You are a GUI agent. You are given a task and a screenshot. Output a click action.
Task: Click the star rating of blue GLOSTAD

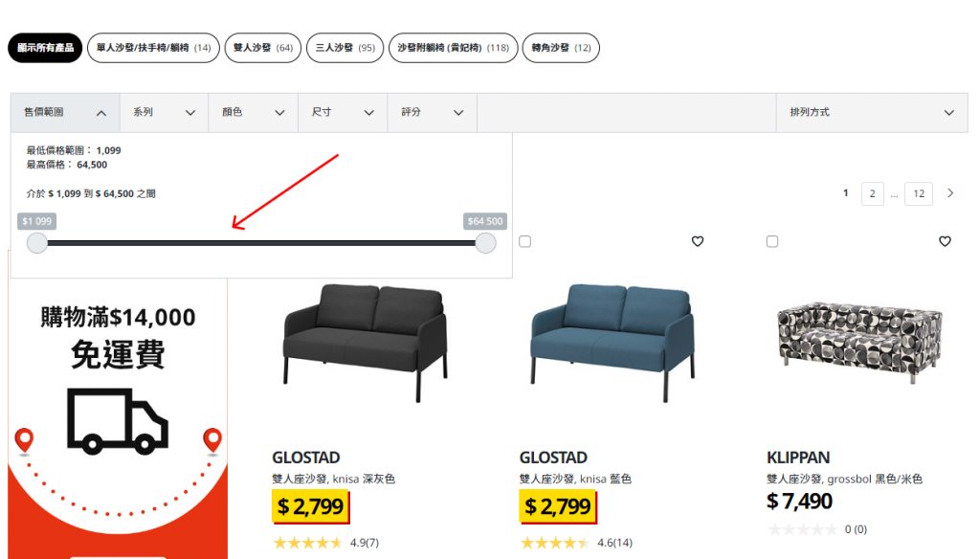tap(555, 542)
